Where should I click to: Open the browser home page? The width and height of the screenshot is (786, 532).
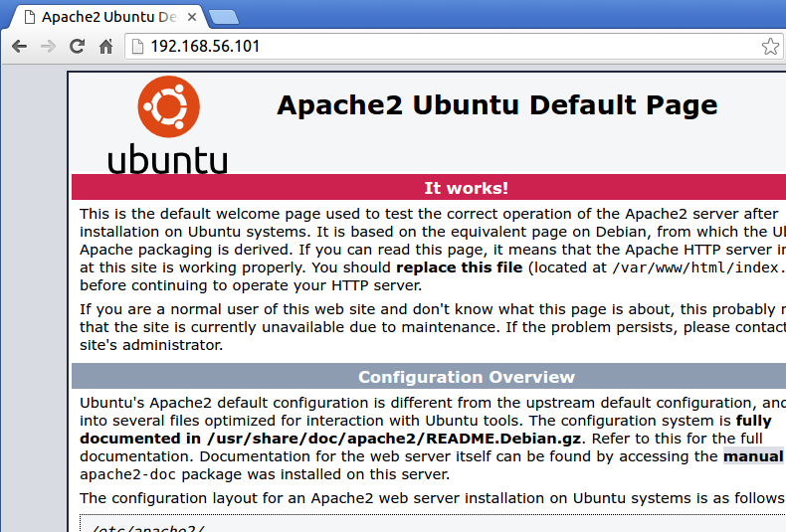point(105,47)
